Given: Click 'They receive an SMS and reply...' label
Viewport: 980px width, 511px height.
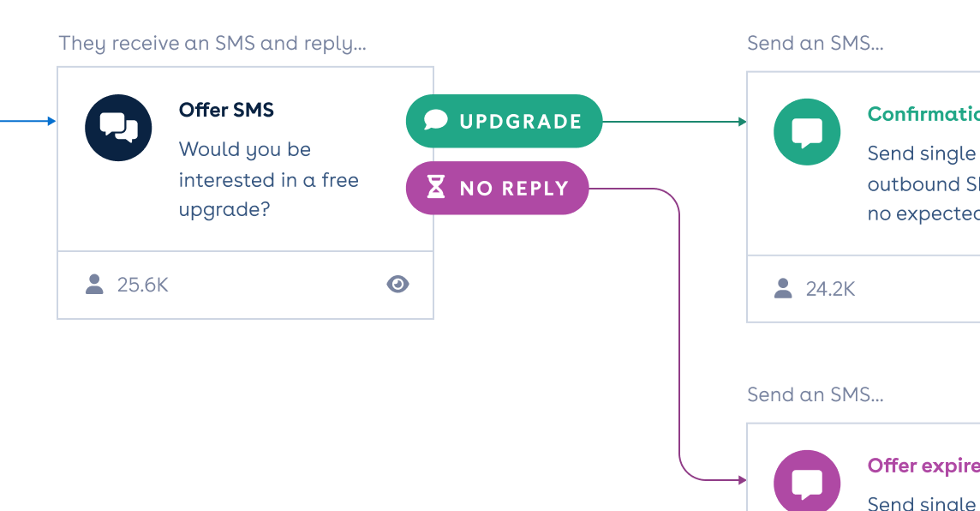Looking at the screenshot, I should point(212,43).
